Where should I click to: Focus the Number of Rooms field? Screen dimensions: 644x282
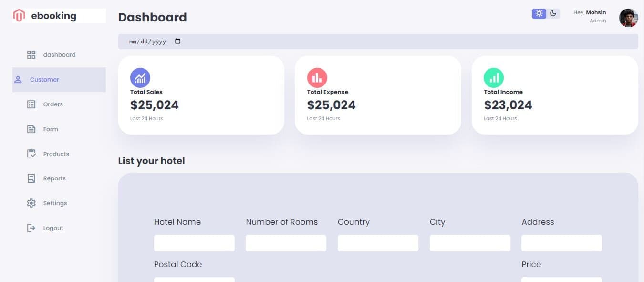click(286, 243)
